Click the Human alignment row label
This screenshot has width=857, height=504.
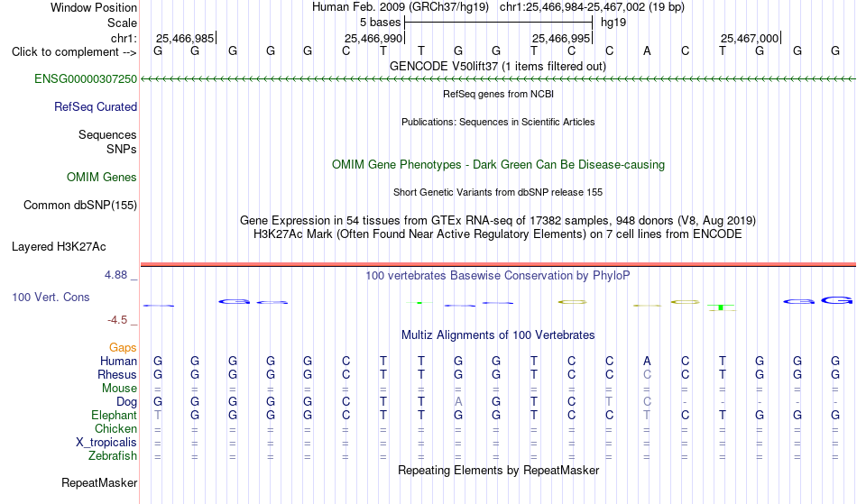(x=118, y=361)
